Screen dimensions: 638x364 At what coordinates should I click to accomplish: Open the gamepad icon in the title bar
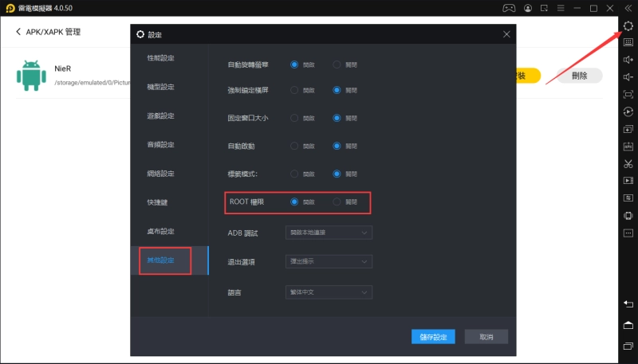(x=509, y=8)
